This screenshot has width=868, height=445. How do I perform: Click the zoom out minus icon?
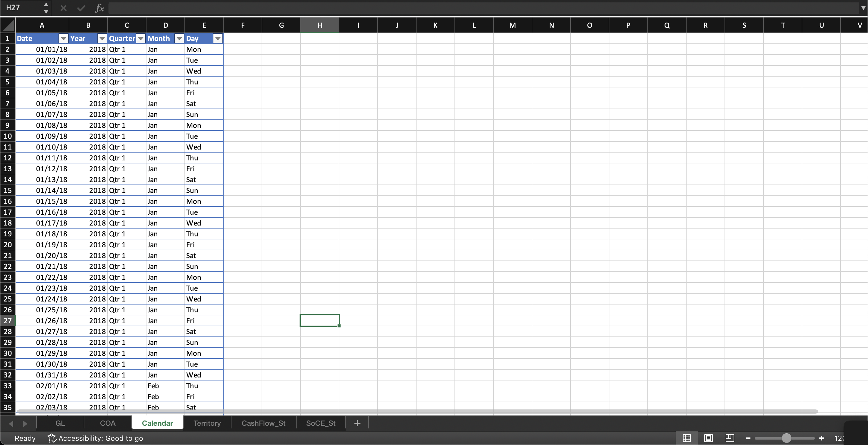coord(748,438)
